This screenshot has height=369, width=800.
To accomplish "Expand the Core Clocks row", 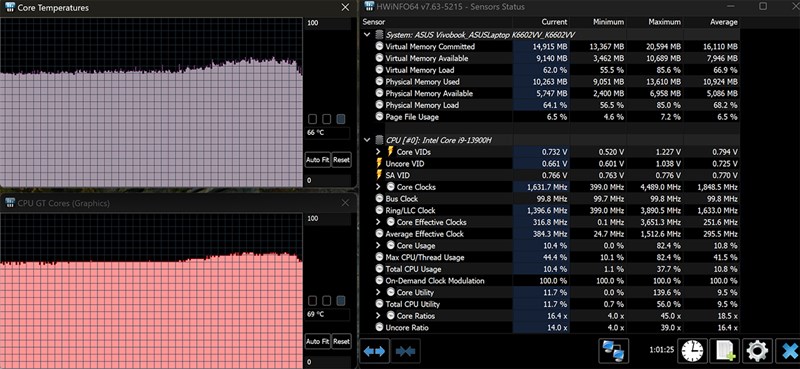I will pyautogui.click(x=378, y=187).
